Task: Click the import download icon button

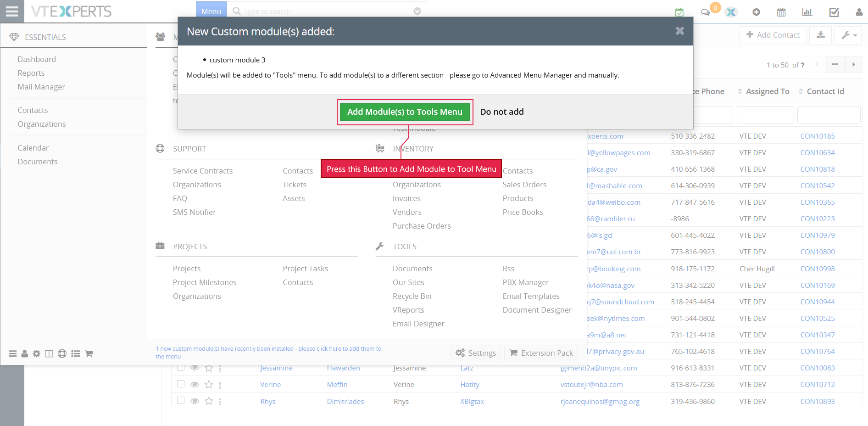Action: [x=821, y=35]
